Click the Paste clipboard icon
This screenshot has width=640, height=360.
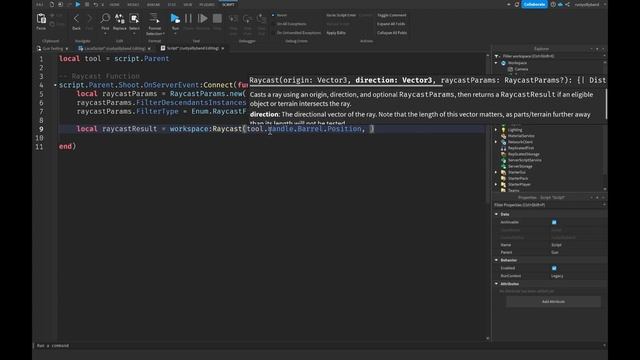[x=41, y=19]
